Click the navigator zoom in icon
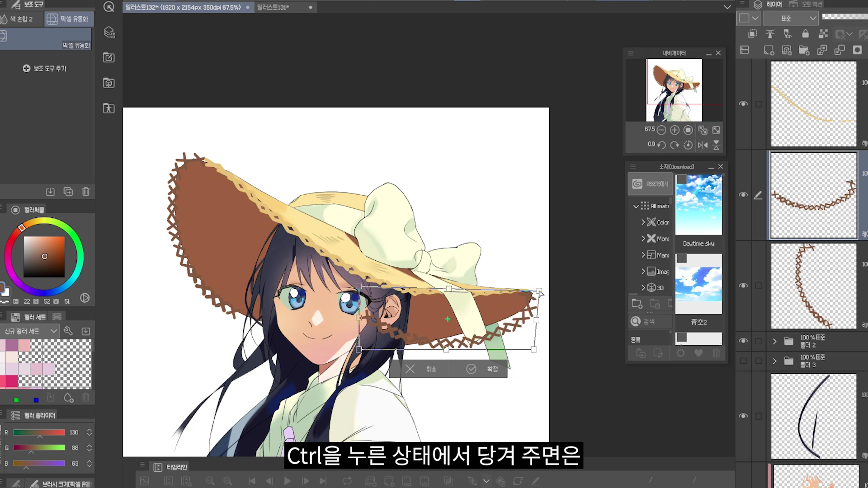Viewport: 868px width, 488px height. 675,130
